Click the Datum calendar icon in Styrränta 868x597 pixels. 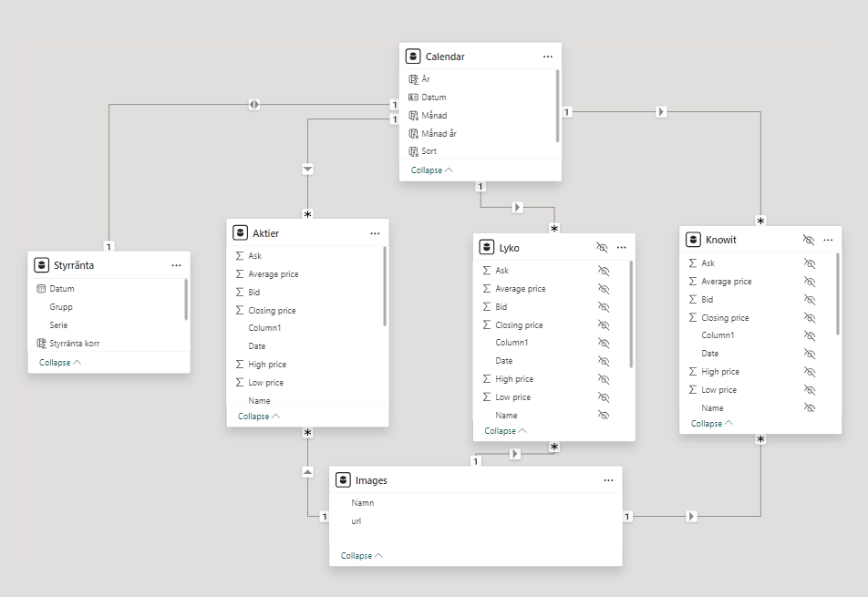[x=41, y=288]
